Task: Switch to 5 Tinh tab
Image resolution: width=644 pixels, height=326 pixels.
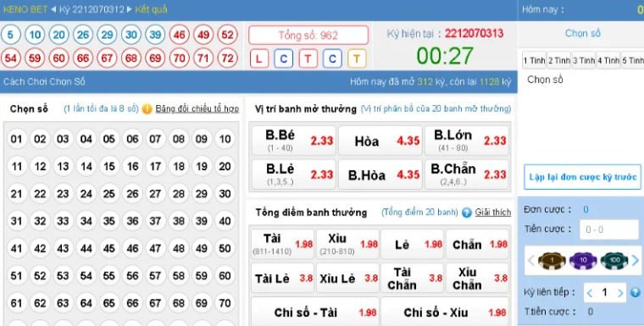Action: [632, 61]
